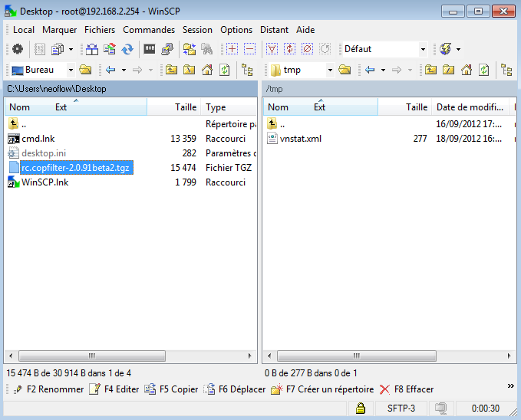Open Preferences gear icon in toolbar
Screen dimensions: 521x420
(18, 49)
